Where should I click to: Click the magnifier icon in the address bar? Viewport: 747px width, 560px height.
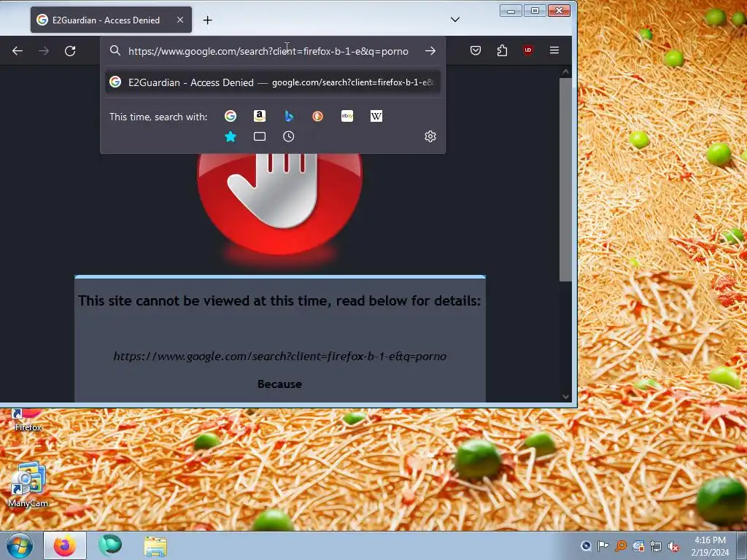point(115,50)
